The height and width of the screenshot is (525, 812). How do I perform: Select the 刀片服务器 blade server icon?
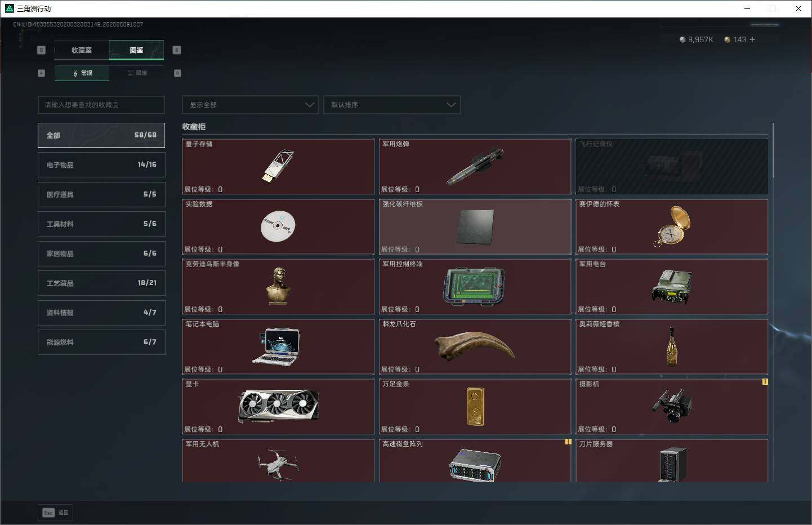[673, 465]
